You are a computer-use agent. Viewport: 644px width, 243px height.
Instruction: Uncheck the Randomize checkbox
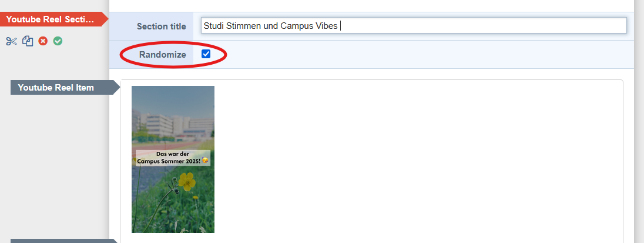click(206, 54)
